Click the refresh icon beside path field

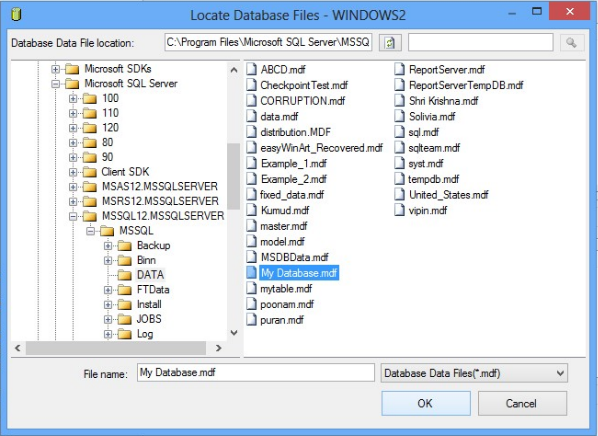[x=390, y=42]
